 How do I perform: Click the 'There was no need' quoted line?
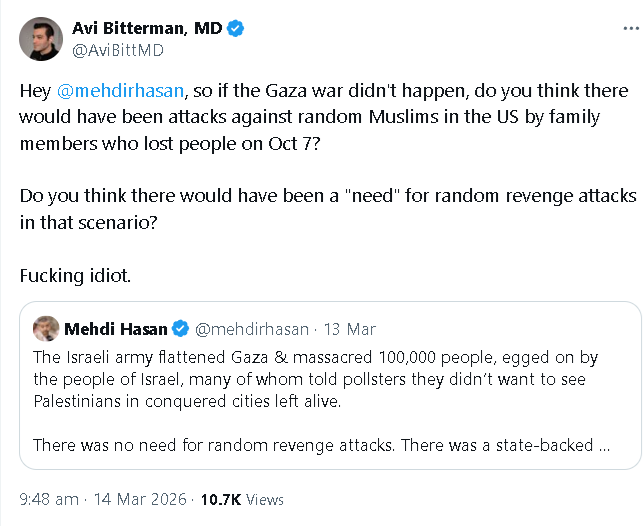coord(322,445)
